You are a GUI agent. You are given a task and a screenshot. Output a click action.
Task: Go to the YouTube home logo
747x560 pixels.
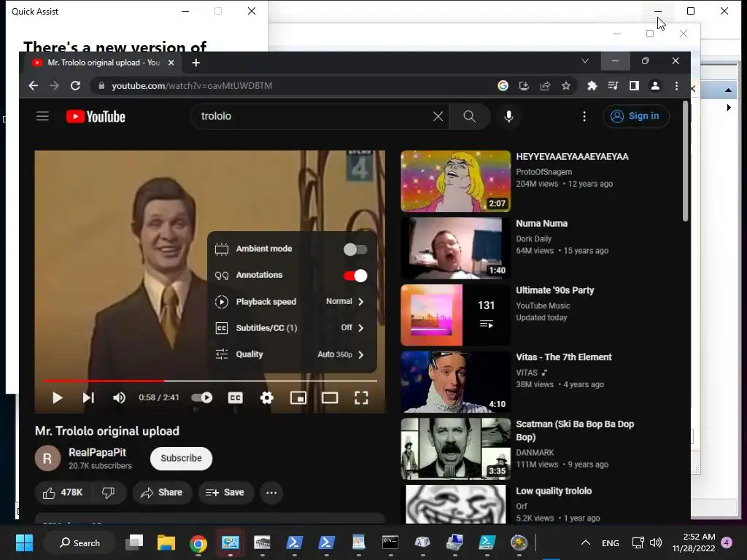pos(96,117)
